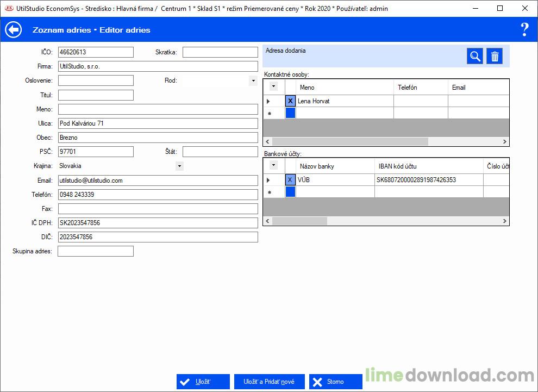Viewport: 538px width, 392px height.
Task: Select IBAN cell SK6807200002891987426353
Action: click(x=429, y=180)
